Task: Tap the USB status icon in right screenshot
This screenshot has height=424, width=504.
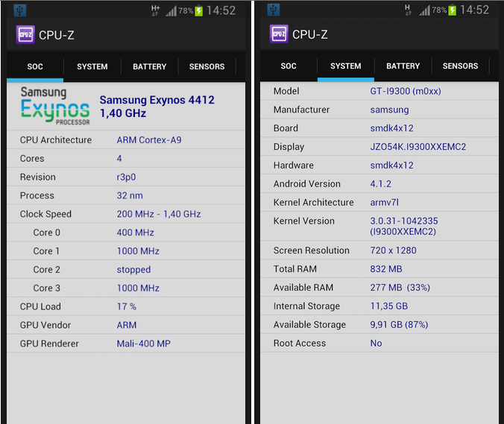Action: click(273, 10)
